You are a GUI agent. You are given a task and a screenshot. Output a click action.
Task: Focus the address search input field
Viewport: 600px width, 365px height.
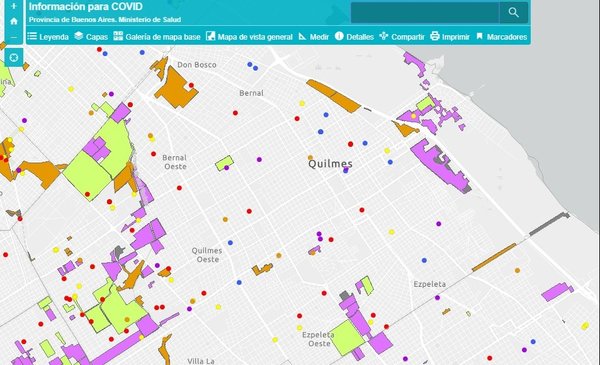coord(425,12)
